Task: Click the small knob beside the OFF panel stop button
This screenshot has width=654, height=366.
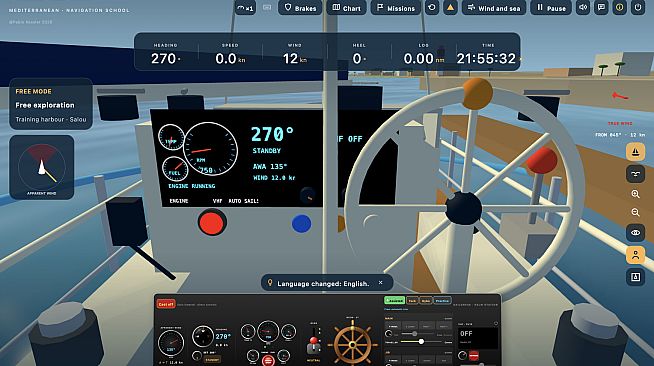Action: (x=462, y=356)
